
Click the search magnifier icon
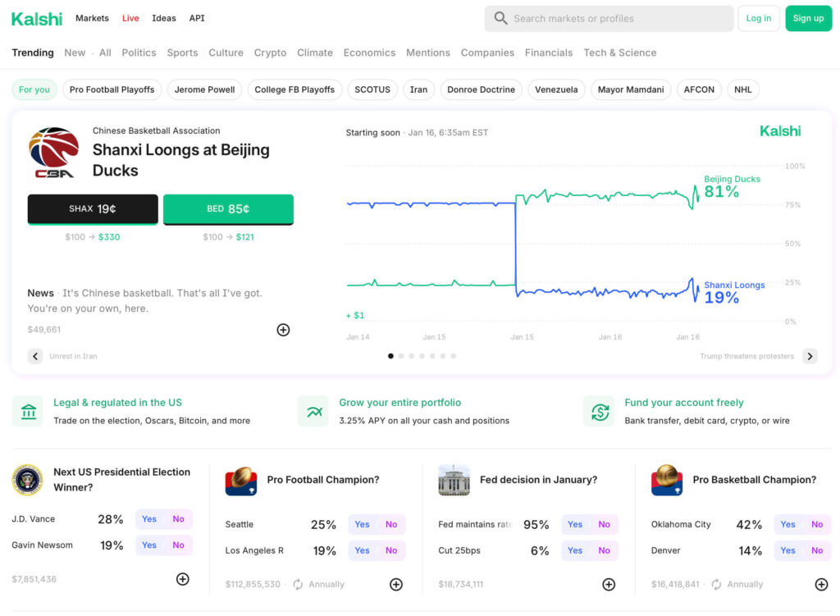pos(500,18)
